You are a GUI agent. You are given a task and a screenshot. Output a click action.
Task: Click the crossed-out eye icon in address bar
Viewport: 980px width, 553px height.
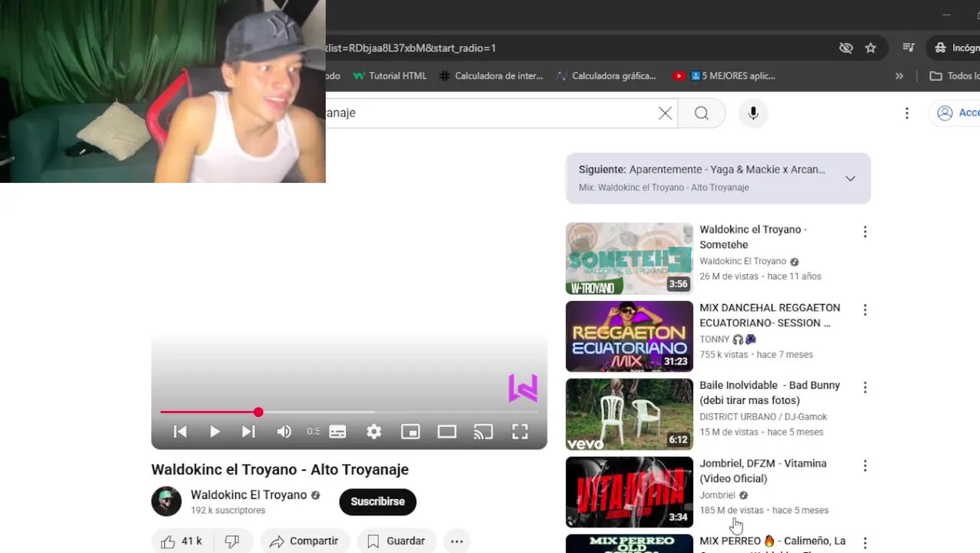pos(846,48)
